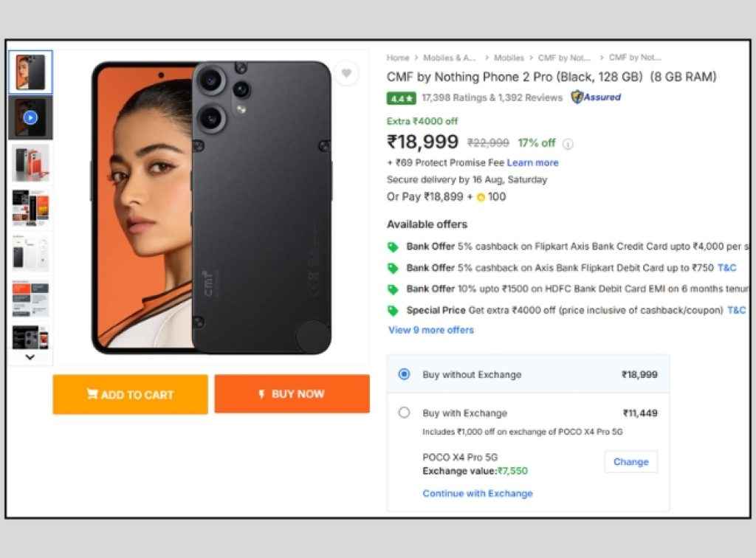756x558 pixels.
Task: Click the tag icon beside Special Price offer
Action: [x=393, y=310]
